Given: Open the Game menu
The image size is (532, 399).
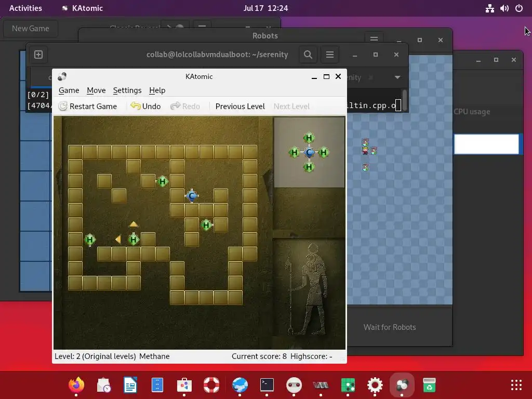Looking at the screenshot, I should tap(69, 90).
